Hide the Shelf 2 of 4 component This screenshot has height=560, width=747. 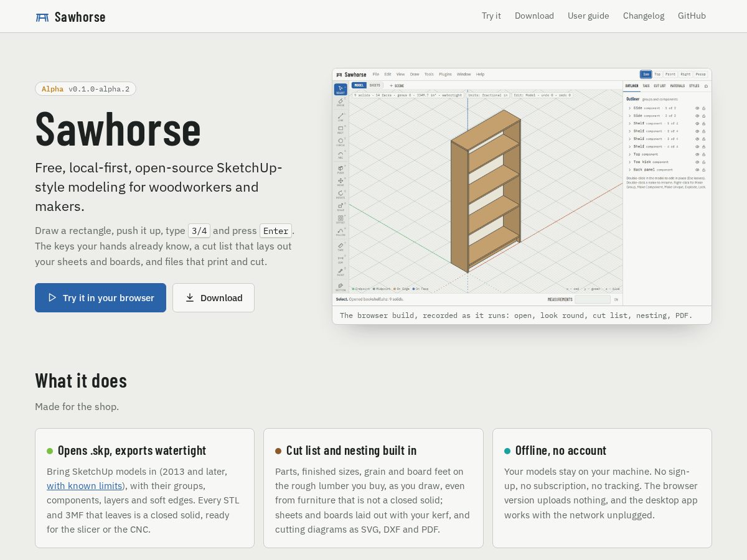pyautogui.click(x=697, y=131)
